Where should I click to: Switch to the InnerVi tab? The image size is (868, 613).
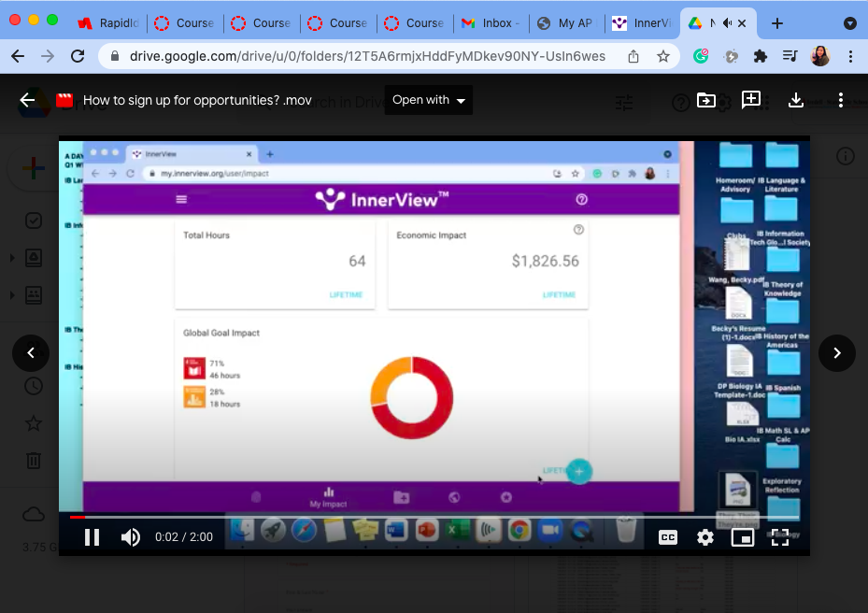[643, 23]
